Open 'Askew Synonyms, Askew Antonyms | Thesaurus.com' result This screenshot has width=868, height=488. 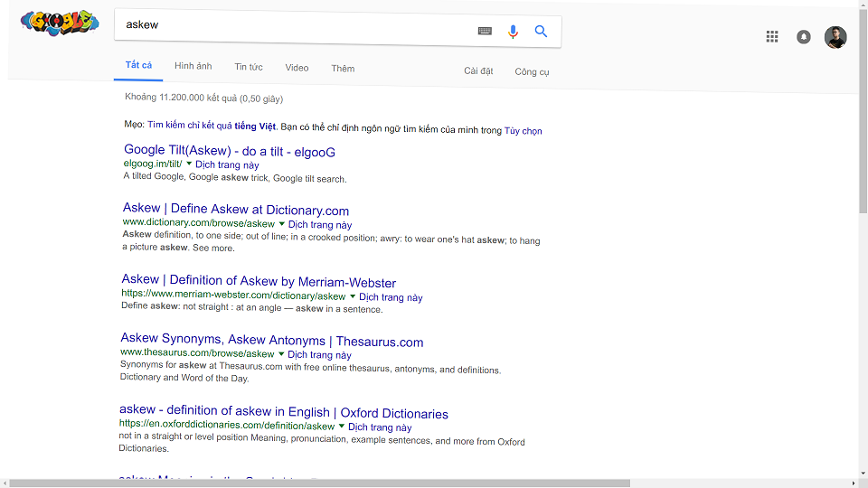[272, 341]
